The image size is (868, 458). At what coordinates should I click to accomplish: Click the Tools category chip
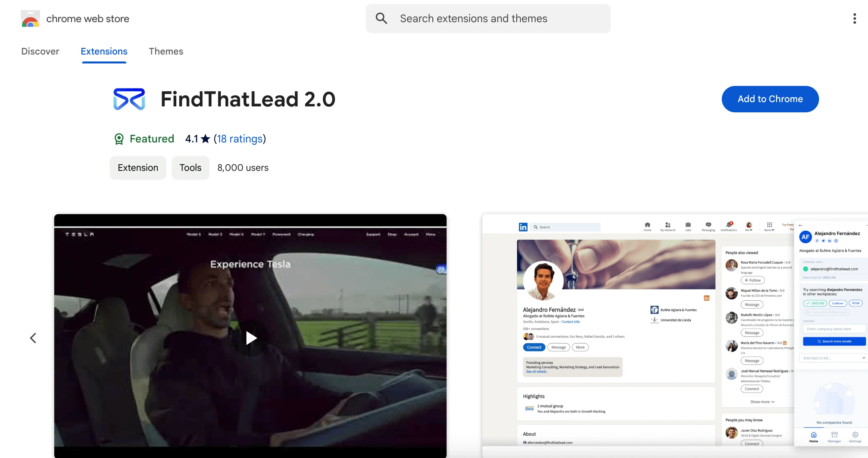coord(190,168)
